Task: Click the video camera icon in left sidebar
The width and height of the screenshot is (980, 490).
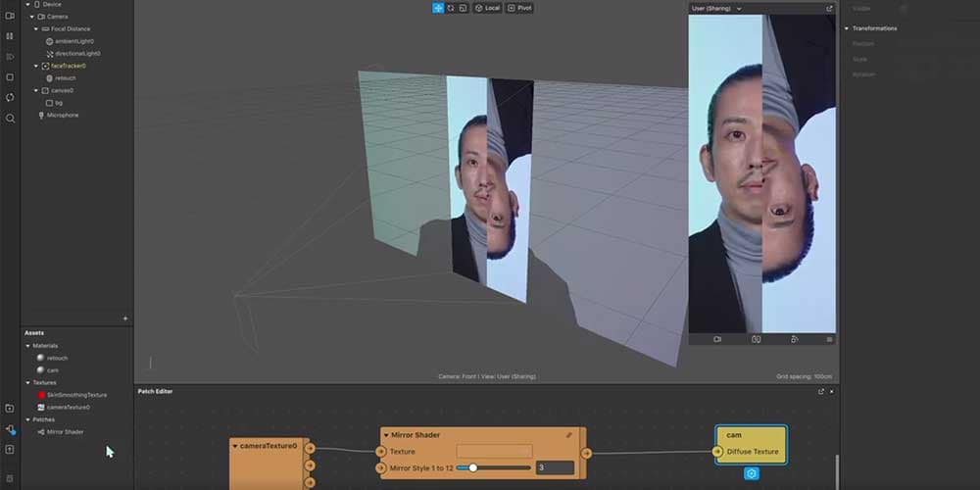Action: point(10,16)
